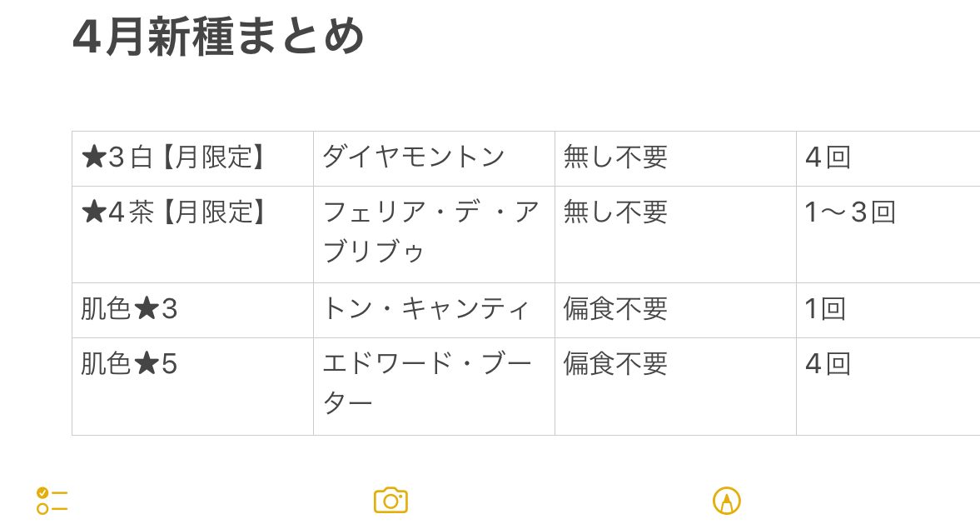Click cell フェリア・デ・アブリブゥ
The image size is (980, 529).
(434, 234)
